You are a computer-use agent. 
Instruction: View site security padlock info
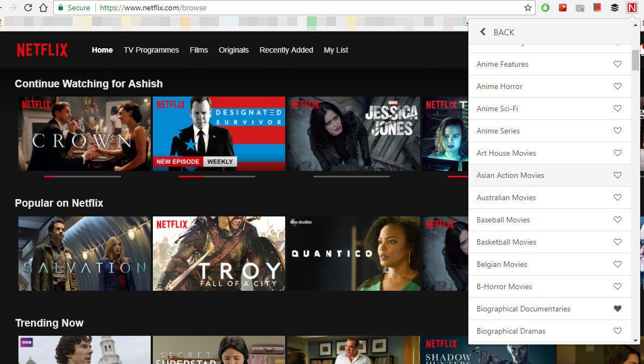pyautogui.click(x=61, y=8)
